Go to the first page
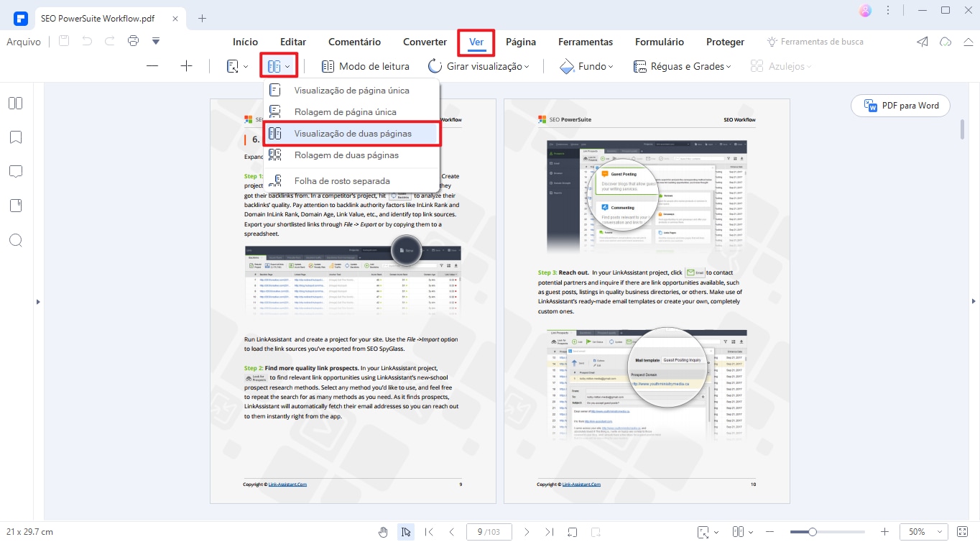 pyautogui.click(x=429, y=532)
